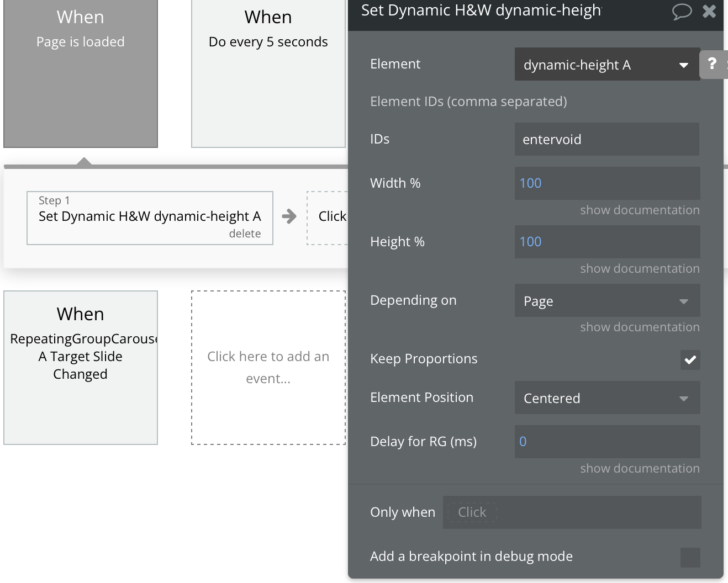Enable Add a breakpoint in debug mode
This screenshot has width=728, height=583.
(690, 556)
